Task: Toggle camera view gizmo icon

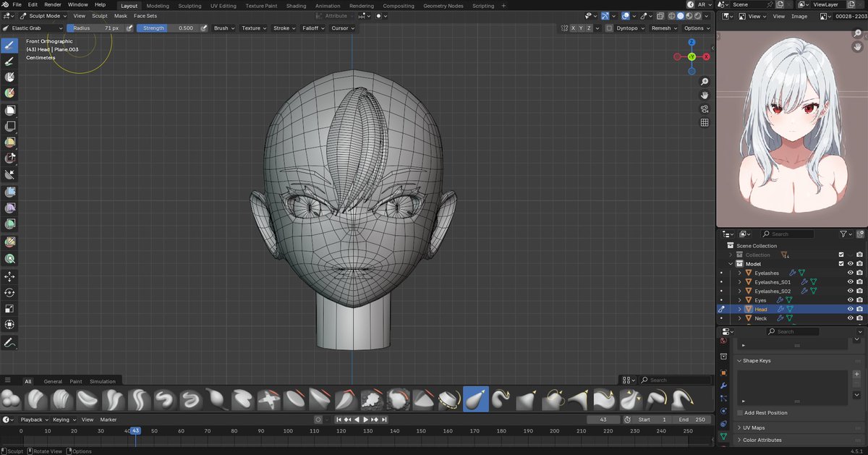Action: coord(705,109)
